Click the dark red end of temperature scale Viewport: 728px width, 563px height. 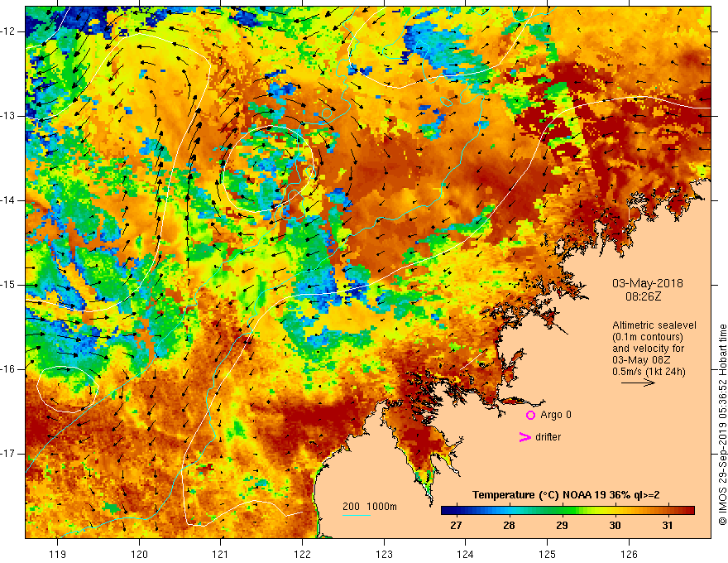click(x=689, y=510)
